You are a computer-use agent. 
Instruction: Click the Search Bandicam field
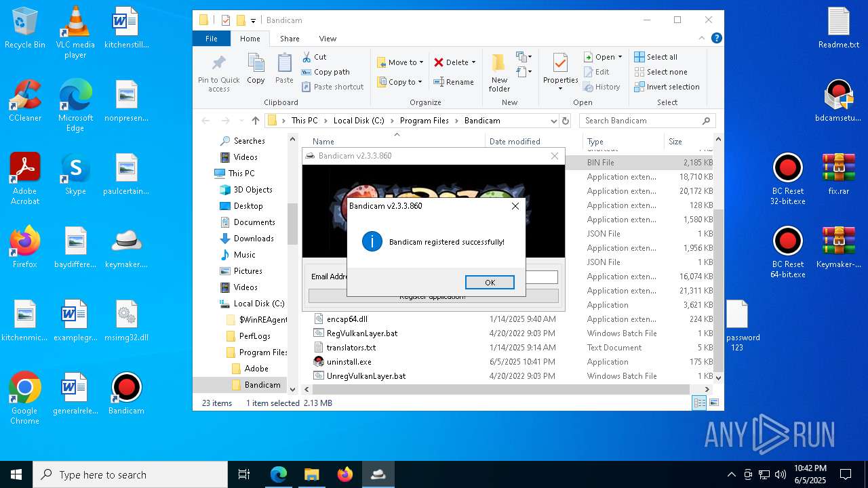coord(647,121)
